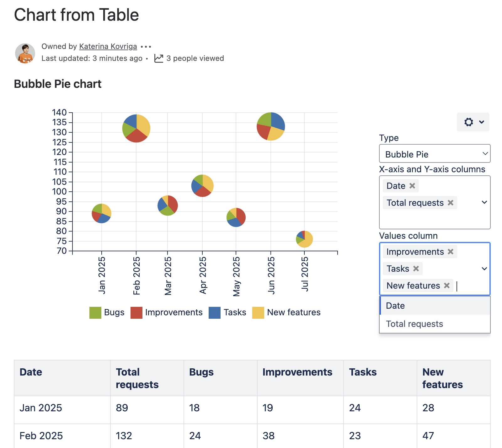Toggle Tasks series in chart legend
Image resolution: width=502 pixels, height=448 pixels.
click(227, 312)
